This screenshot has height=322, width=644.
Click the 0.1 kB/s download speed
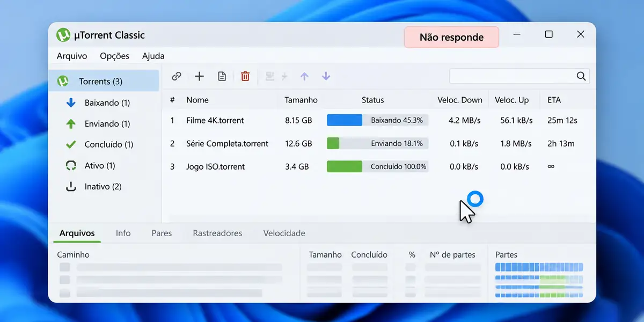[464, 143]
